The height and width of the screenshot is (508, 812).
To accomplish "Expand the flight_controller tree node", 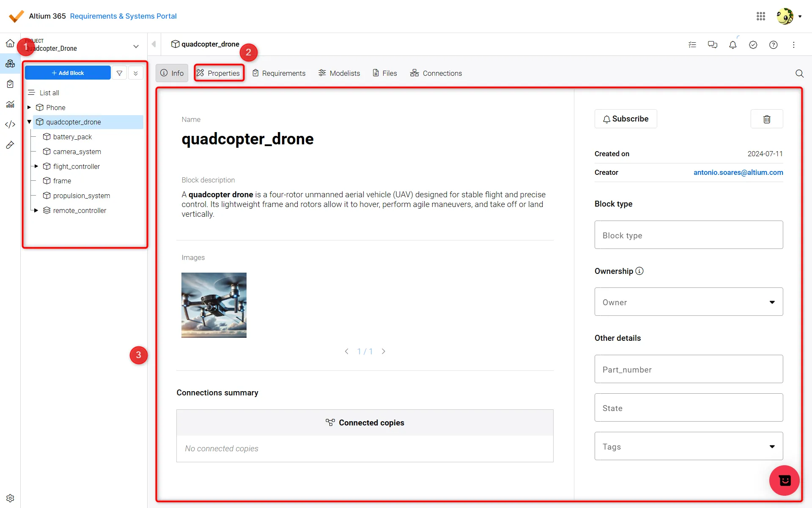I will pos(36,166).
